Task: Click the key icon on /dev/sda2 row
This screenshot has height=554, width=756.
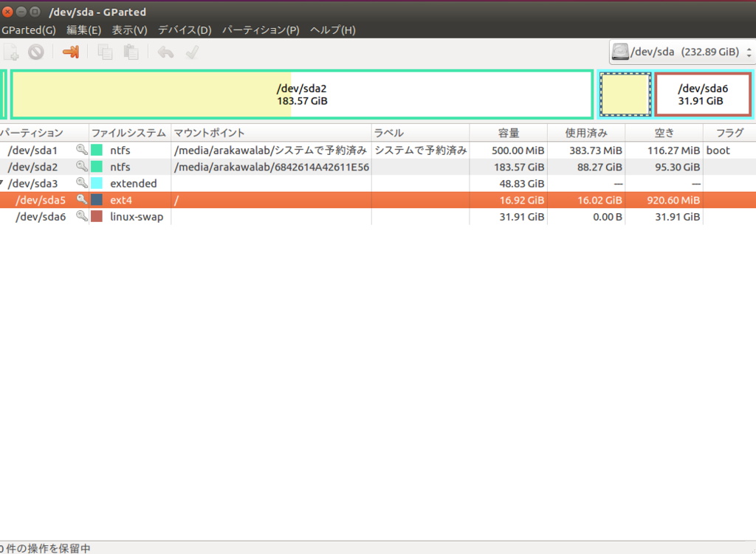Action: tap(82, 167)
